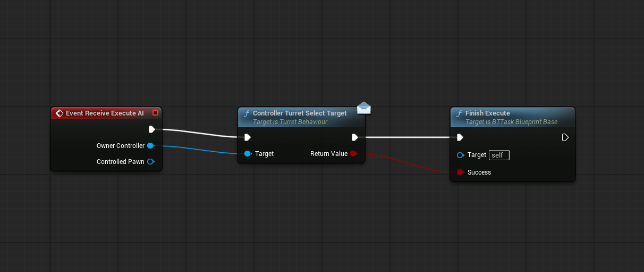Click the exec input pin of Controller Turret Select Target
The width and height of the screenshot is (644, 272).
tap(247, 137)
